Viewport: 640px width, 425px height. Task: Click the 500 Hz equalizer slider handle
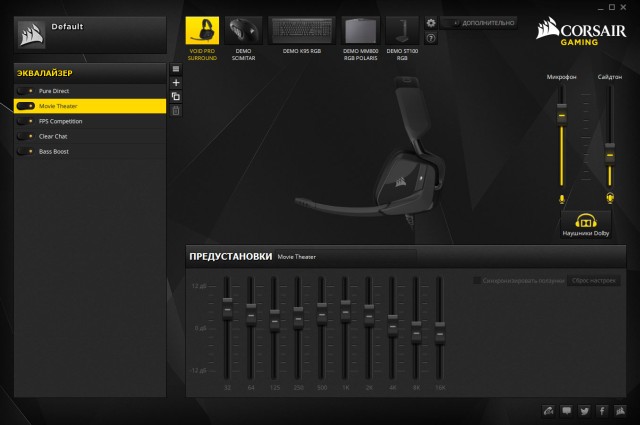(322, 315)
